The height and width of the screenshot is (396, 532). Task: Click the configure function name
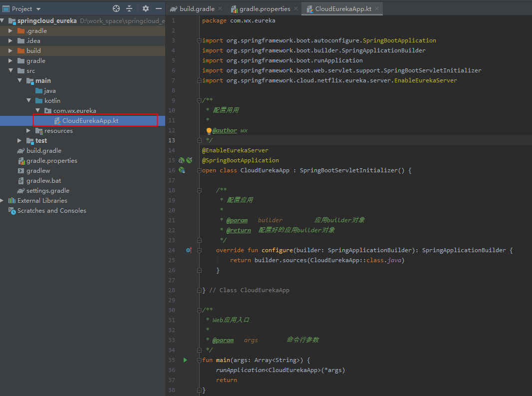point(277,250)
